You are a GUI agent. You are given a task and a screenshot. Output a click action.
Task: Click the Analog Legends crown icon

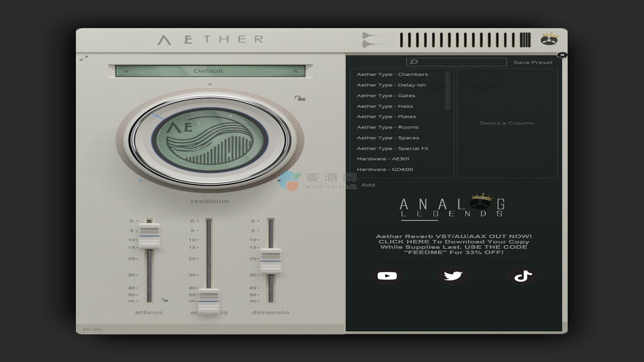pyautogui.click(x=549, y=39)
